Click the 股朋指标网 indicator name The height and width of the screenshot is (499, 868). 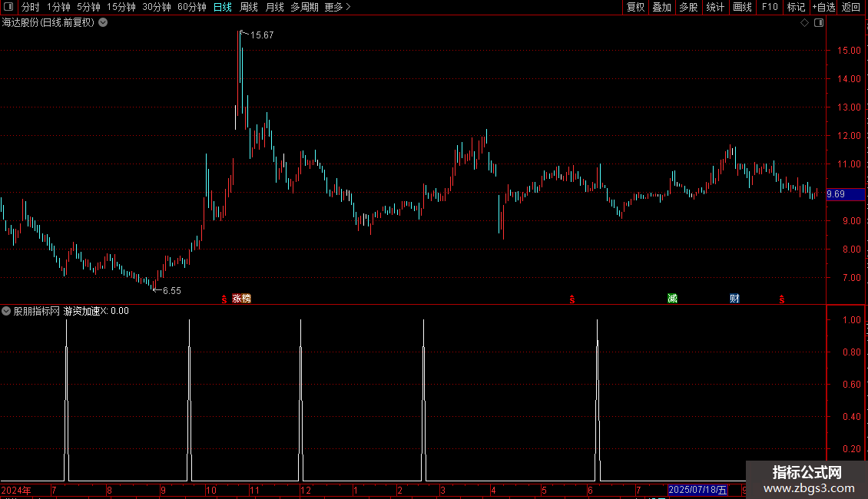(x=37, y=311)
